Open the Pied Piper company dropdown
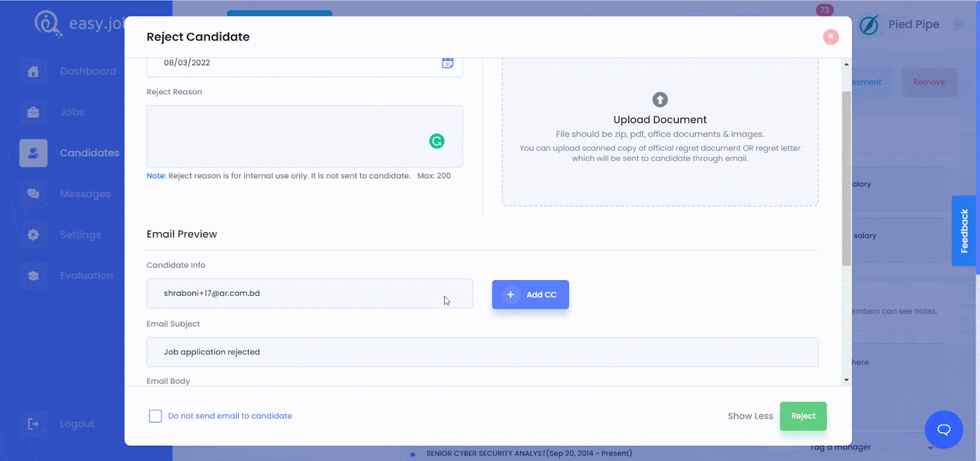 958,25
